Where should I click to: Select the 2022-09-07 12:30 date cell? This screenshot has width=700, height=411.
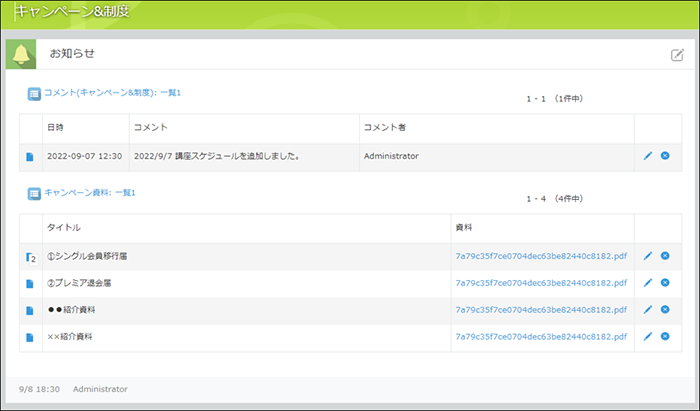click(84, 156)
